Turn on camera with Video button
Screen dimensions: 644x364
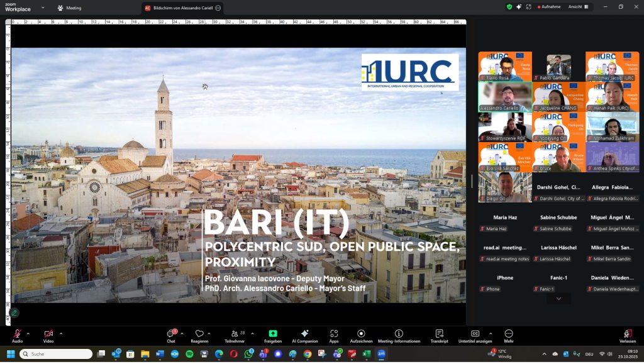[48, 334]
